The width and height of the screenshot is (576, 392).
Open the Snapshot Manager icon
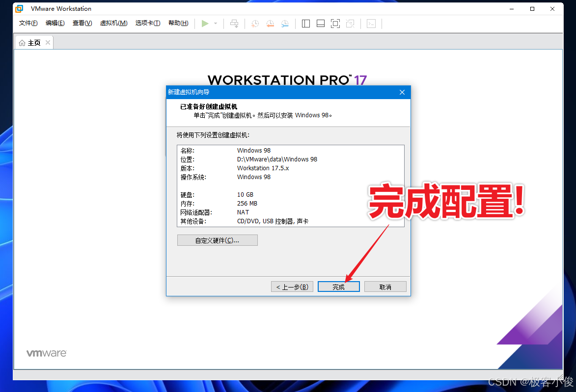click(285, 24)
